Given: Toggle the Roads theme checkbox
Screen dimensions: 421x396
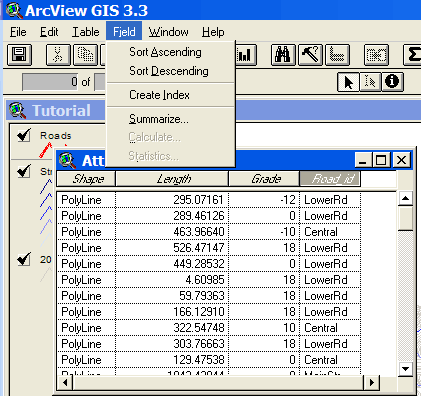Looking at the screenshot, I should (24, 135).
